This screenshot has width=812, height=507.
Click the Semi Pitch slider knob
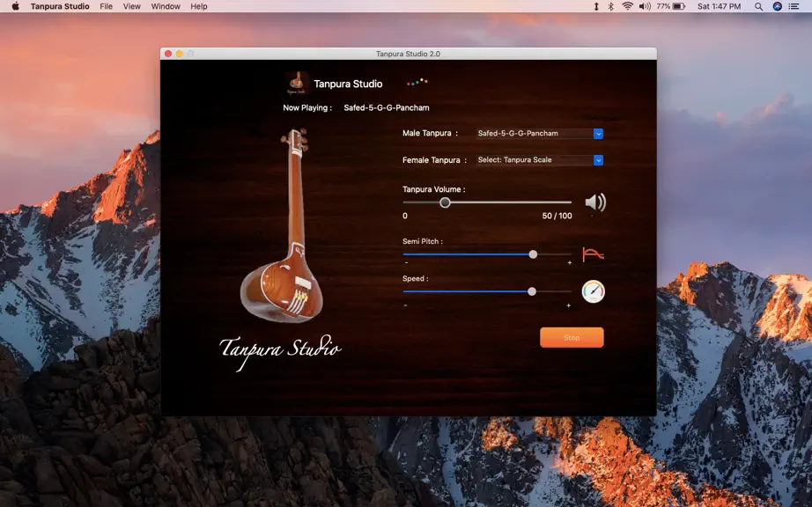pos(533,254)
